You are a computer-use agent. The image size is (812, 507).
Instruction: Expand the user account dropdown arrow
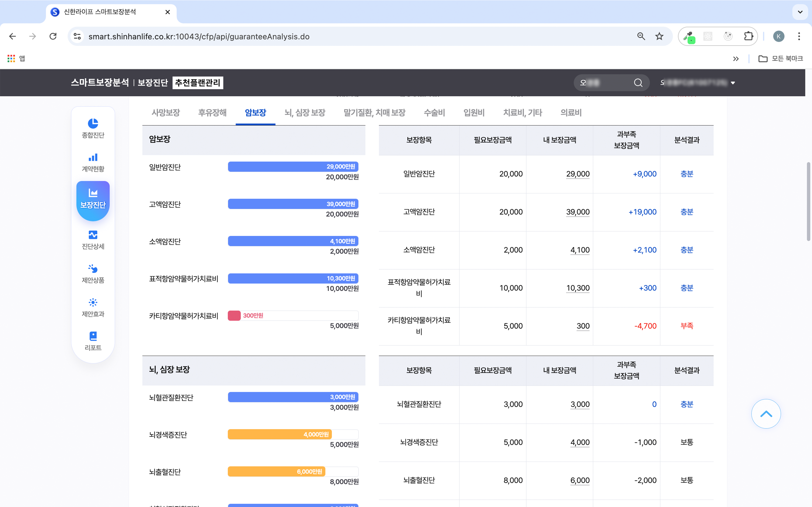click(x=733, y=83)
